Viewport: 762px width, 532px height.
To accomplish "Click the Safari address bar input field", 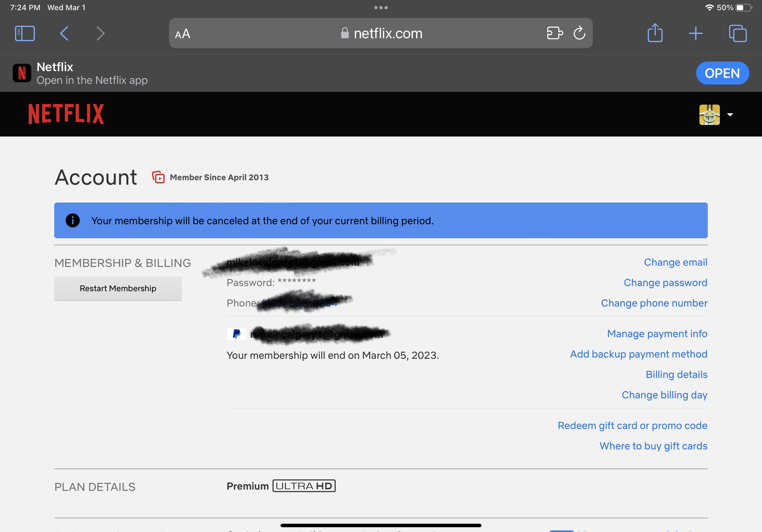I will click(x=381, y=33).
